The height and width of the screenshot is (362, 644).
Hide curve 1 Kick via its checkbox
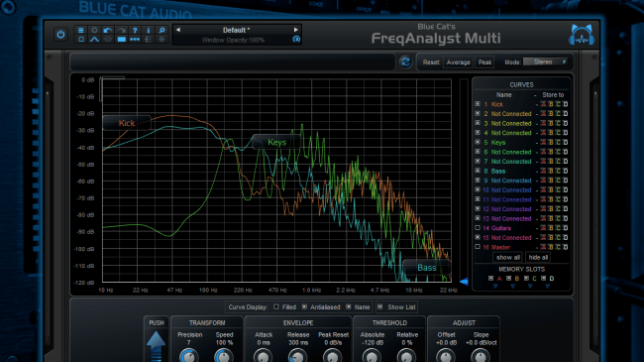[x=478, y=104]
